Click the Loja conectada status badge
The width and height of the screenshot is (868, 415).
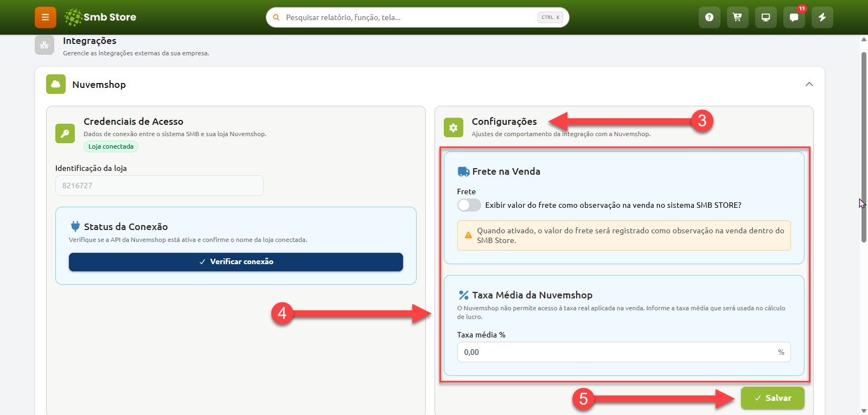pyautogui.click(x=111, y=146)
